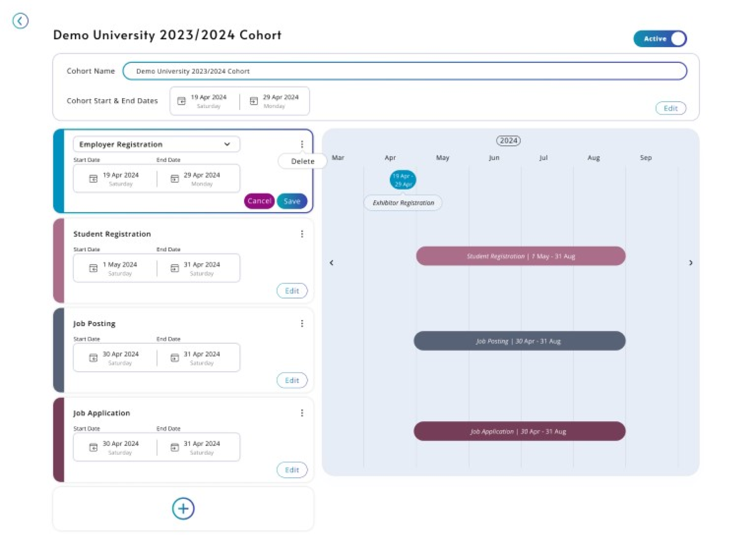Click the Cohort Name input field
The height and width of the screenshot is (548, 756).
[405, 71]
